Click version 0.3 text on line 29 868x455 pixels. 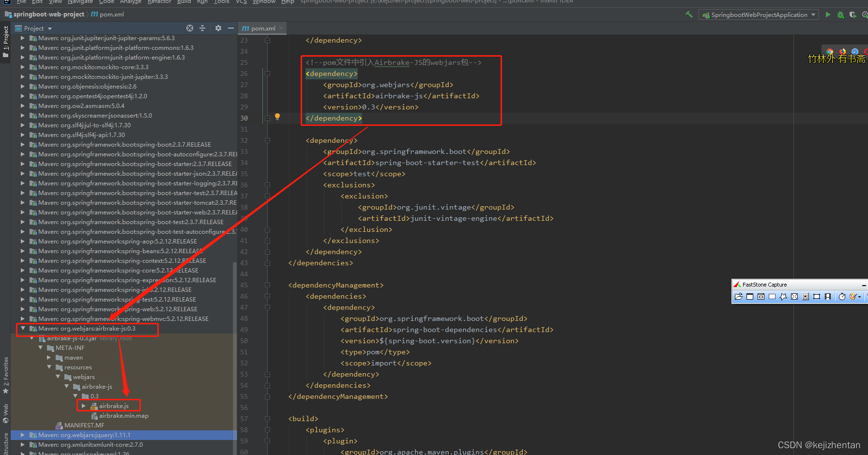[x=371, y=107]
